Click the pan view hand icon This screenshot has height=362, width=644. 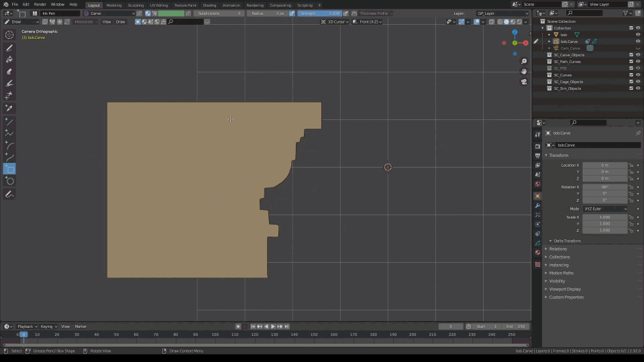pos(524,72)
